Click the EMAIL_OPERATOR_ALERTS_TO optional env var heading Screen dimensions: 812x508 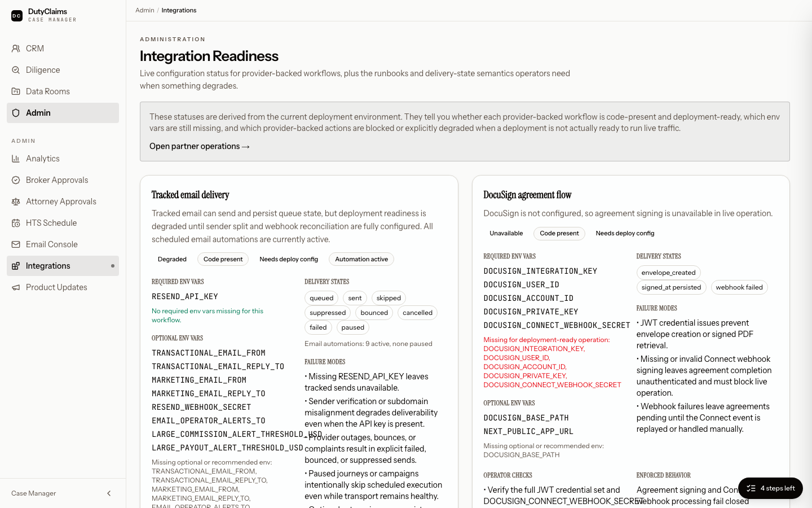click(x=209, y=421)
